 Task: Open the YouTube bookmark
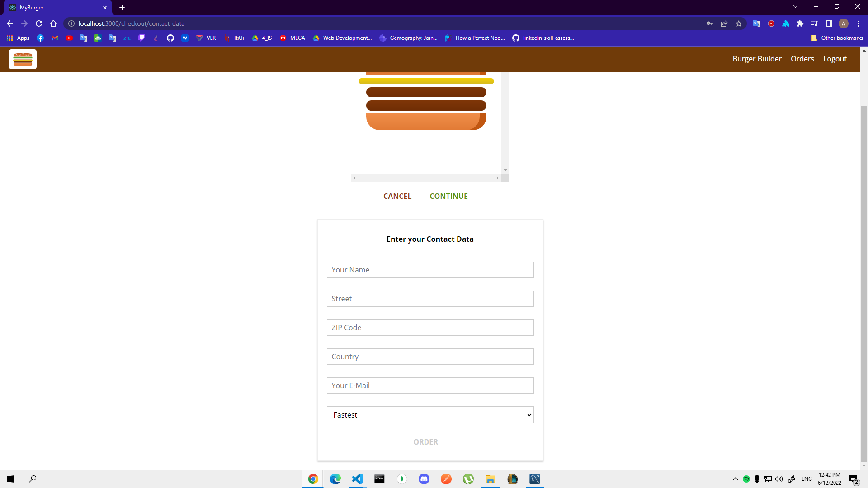click(69, 38)
